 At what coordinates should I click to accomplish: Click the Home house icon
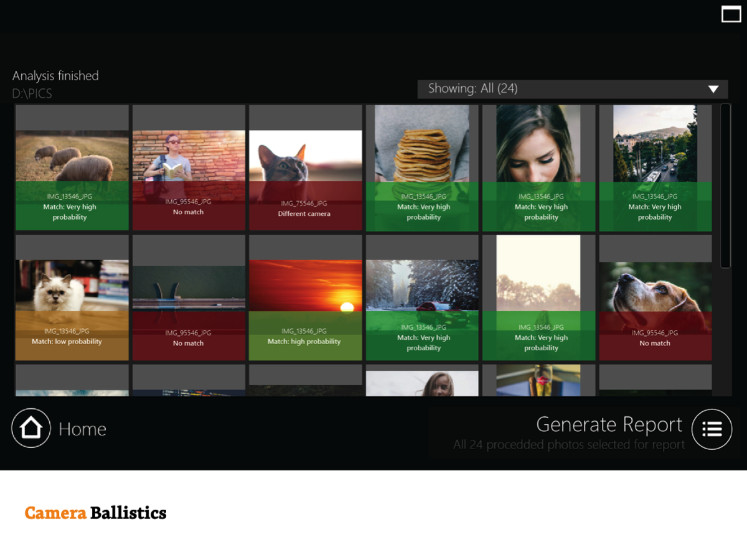31,428
